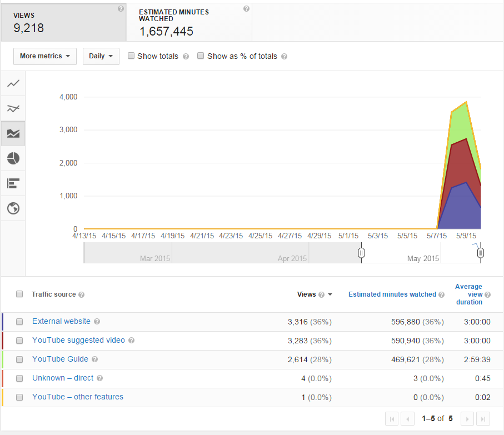The width and height of the screenshot is (504, 435).
Task: Select the Estimated Minutes Watched tab
Action: 189,22
